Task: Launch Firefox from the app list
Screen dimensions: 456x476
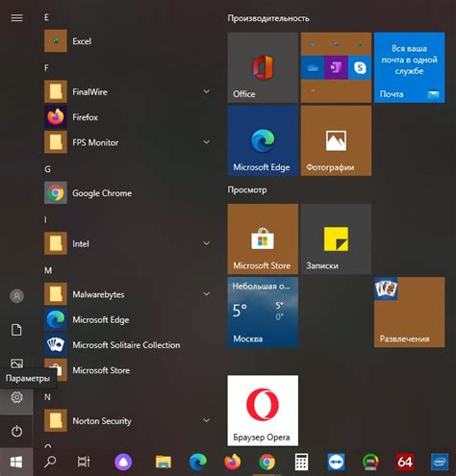Action: (x=128, y=117)
